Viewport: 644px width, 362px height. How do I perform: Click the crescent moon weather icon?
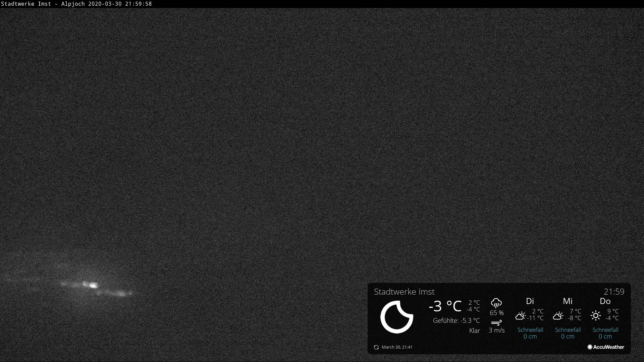[397, 317]
